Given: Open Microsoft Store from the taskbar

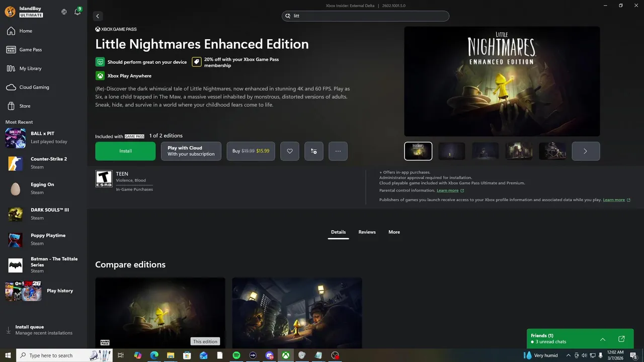Looking at the screenshot, I should (x=187, y=355).
